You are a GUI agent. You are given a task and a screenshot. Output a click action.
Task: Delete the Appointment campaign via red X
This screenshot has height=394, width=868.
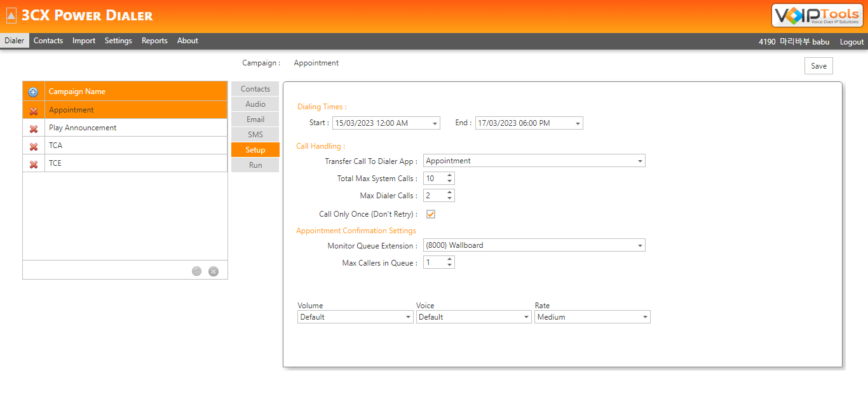pos(33,109)
